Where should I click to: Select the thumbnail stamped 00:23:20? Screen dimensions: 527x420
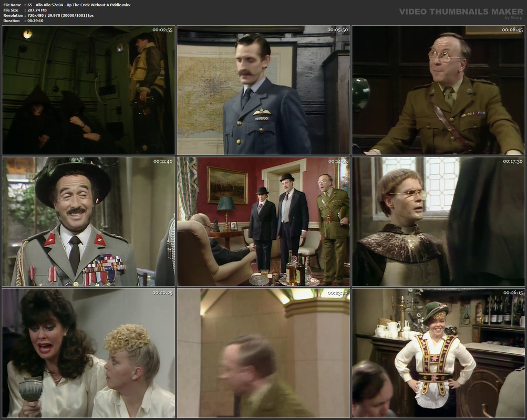pyautogui.click(x=264, y=353)
